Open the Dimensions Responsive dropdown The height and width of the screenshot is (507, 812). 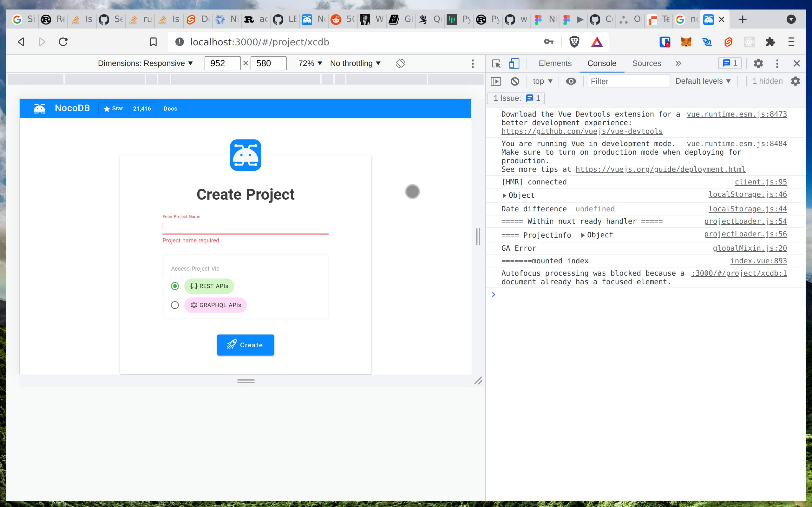(145, 63)
